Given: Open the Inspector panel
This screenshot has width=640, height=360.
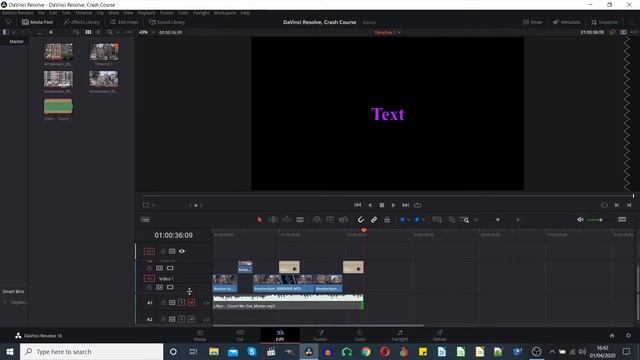Looking at the screenshot, I should pyautogui.click(x=604, y=22).
